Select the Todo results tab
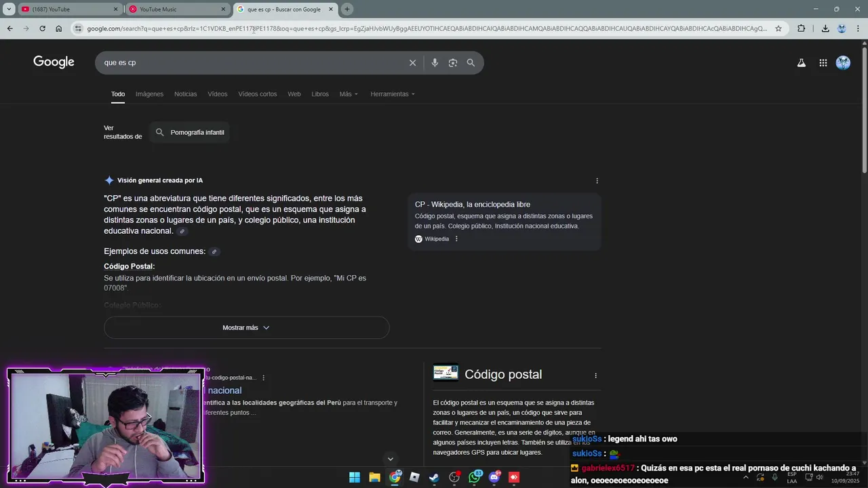Viewport: 868px width, 488px height. tap(118, 94)
